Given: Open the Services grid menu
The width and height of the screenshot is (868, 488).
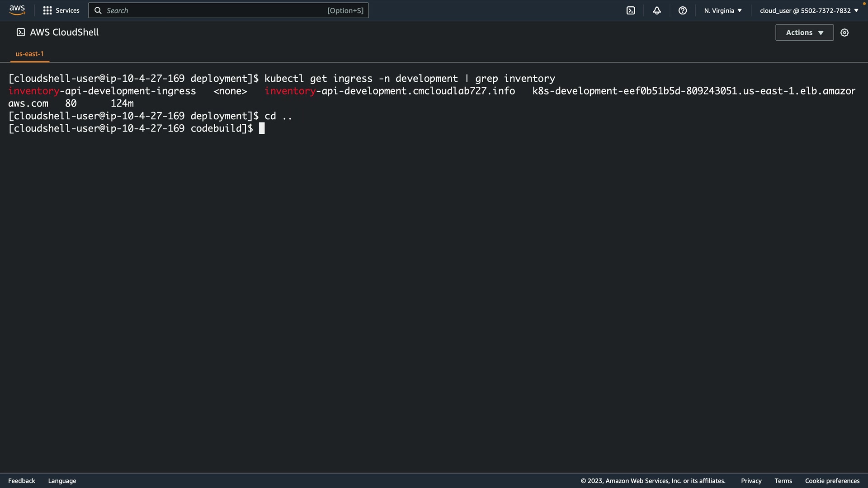Looking at the screenshot, I should coord(47,10).
